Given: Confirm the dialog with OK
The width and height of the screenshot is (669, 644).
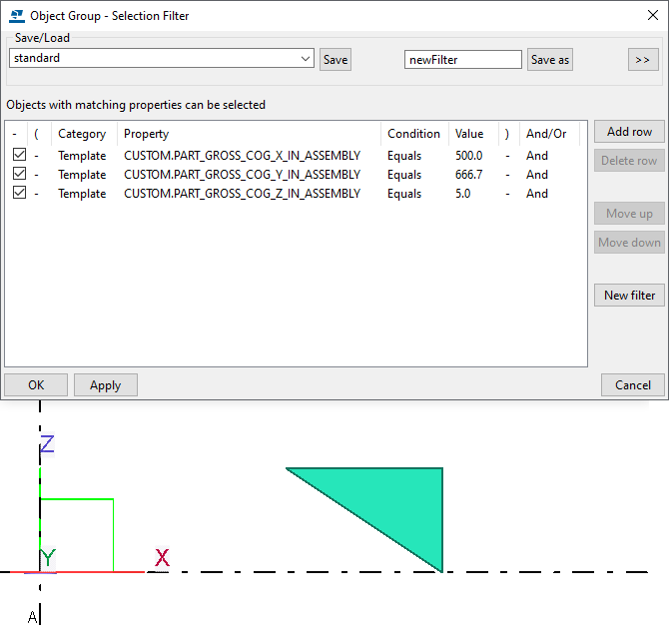Looking at the screenshot, I should tap(36, 385).
